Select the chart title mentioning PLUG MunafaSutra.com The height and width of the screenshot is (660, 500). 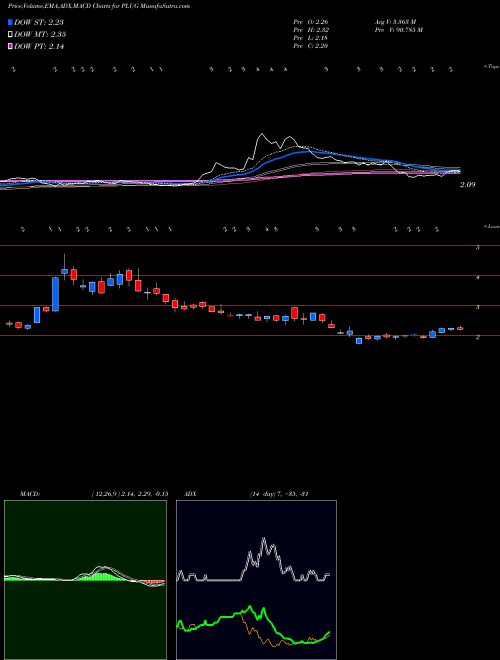point(99,6)
